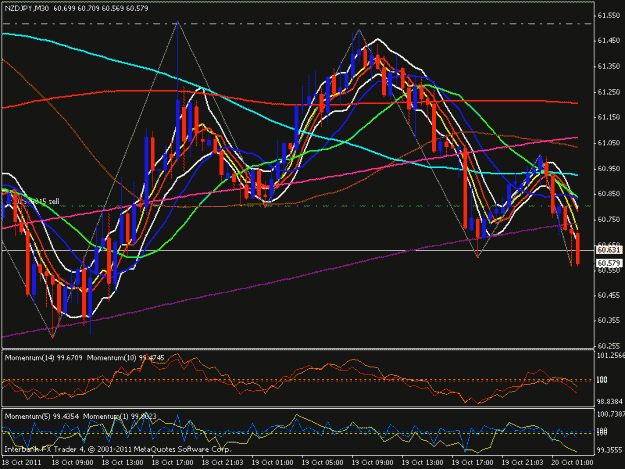Select the 98.8384 indicator scale value
The height and width of the screenshot is (469, 625).
pyautogui.click(x=610, y=401)
